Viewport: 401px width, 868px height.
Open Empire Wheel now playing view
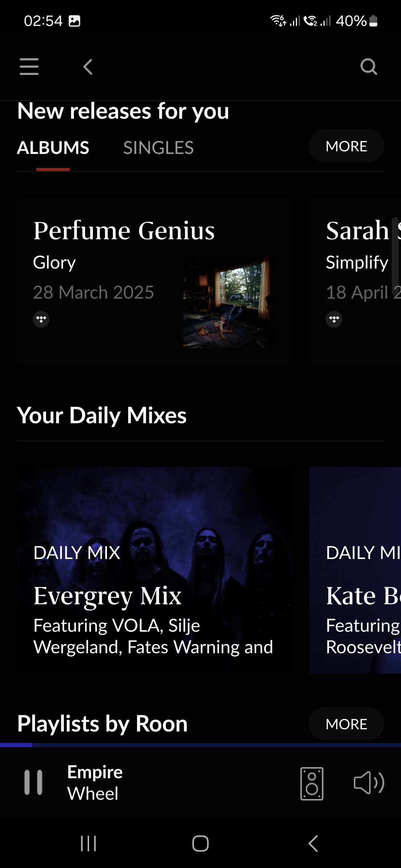click(x=95, y=783)
